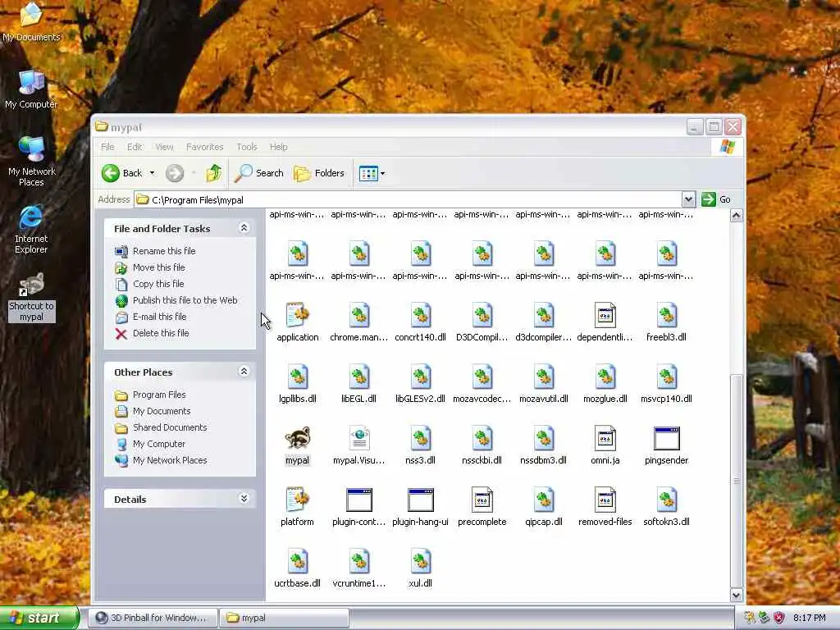This screenshot has width=840, height=630.
Task: Go back with the Back button
Action: point(122,173)
